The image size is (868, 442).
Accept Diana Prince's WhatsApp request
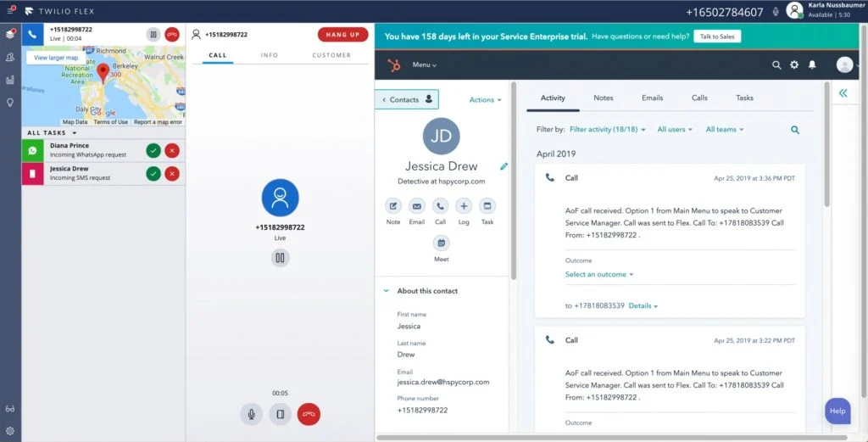pos(153,150)
